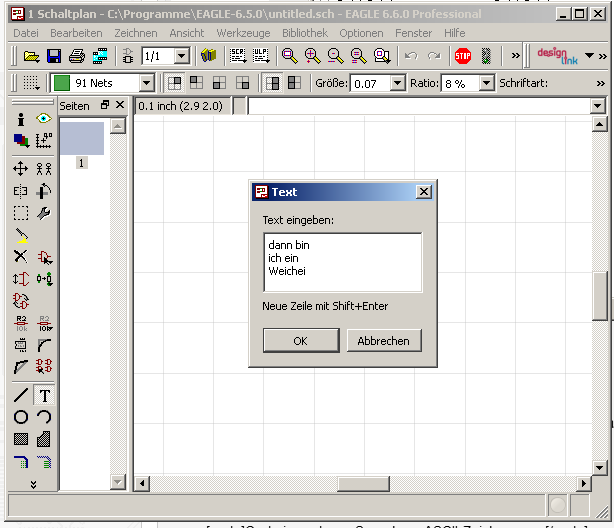Click the Zoom out magnifier icon
The image size is (614, 528).
tap(336, 56)
